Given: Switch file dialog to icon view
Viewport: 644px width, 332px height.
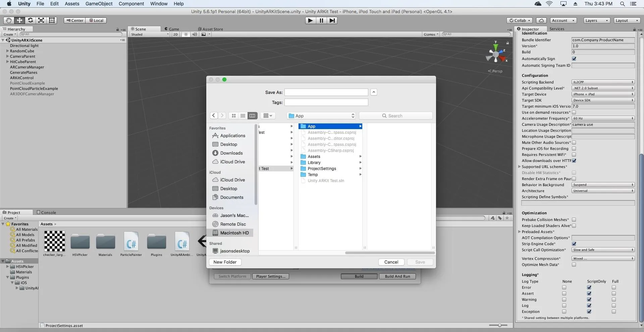Looking at the screenshot, I should [x=234, y=116].
